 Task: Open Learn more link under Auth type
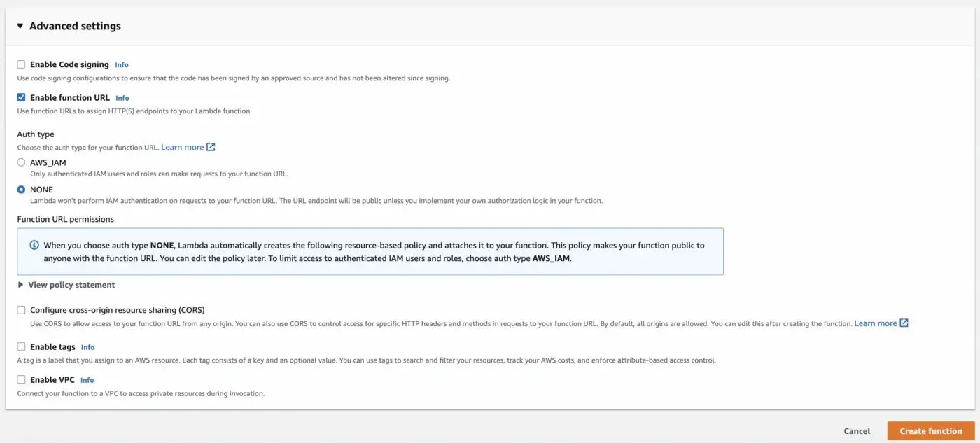[183, 147]
